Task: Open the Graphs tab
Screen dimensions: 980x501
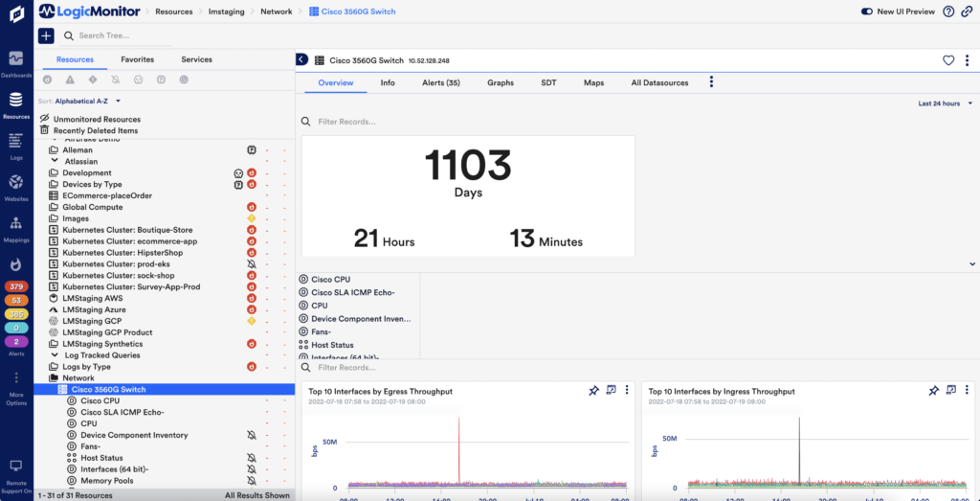Action: (x=501, y=82)
